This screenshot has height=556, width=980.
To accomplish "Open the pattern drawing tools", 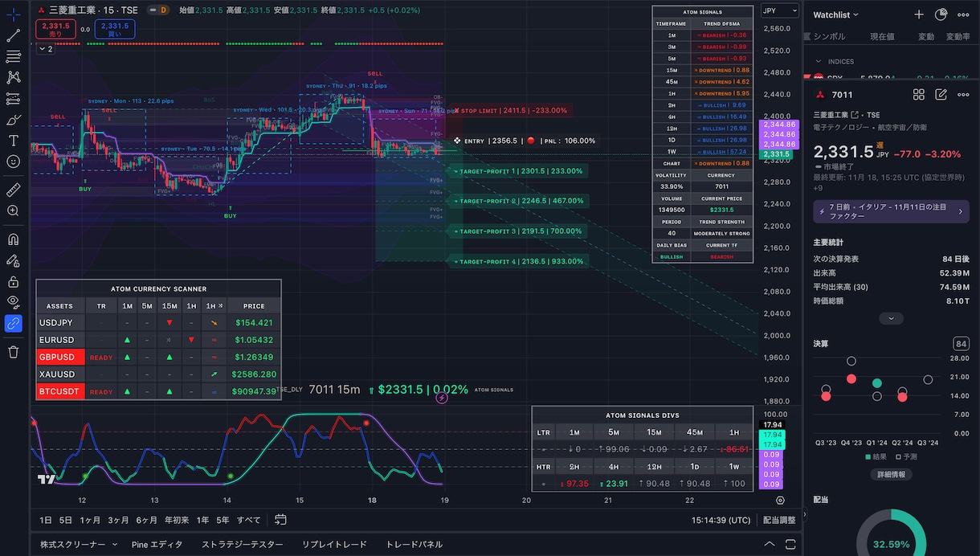I will (13, 77).
